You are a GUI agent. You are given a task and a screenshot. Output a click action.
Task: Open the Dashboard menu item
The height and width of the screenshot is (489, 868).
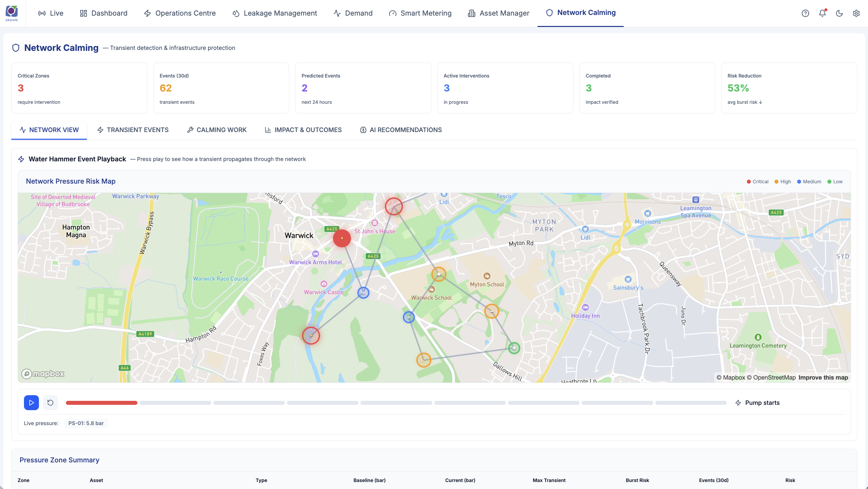coord(104,13)
